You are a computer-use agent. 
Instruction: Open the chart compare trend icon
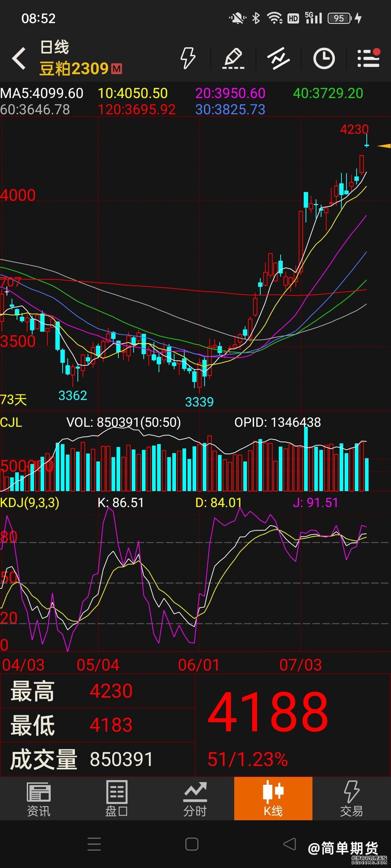tap(278, 58)
